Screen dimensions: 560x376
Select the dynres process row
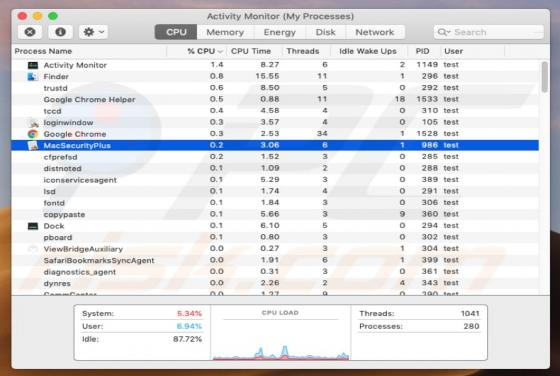[x=275, y=283]
